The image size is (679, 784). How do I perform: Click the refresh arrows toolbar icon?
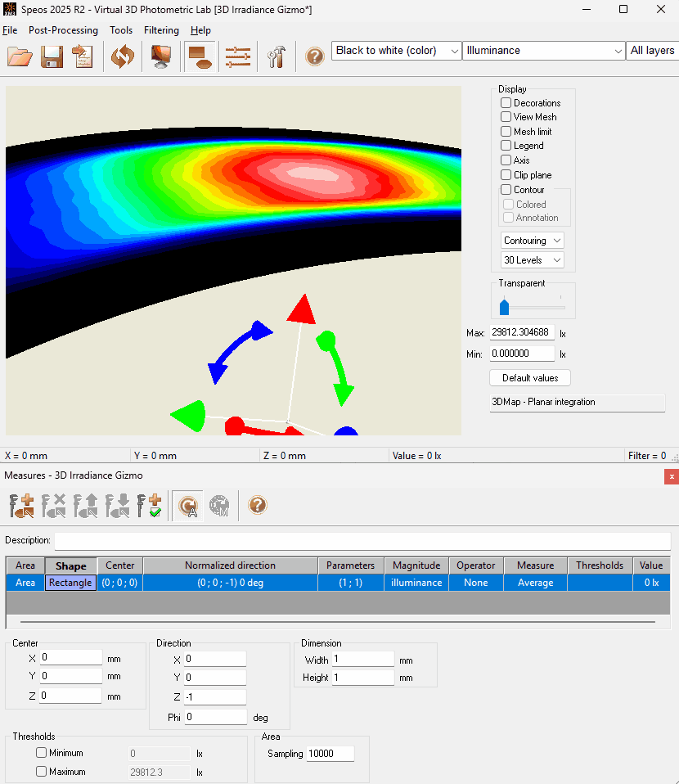[x=123, y=56]
